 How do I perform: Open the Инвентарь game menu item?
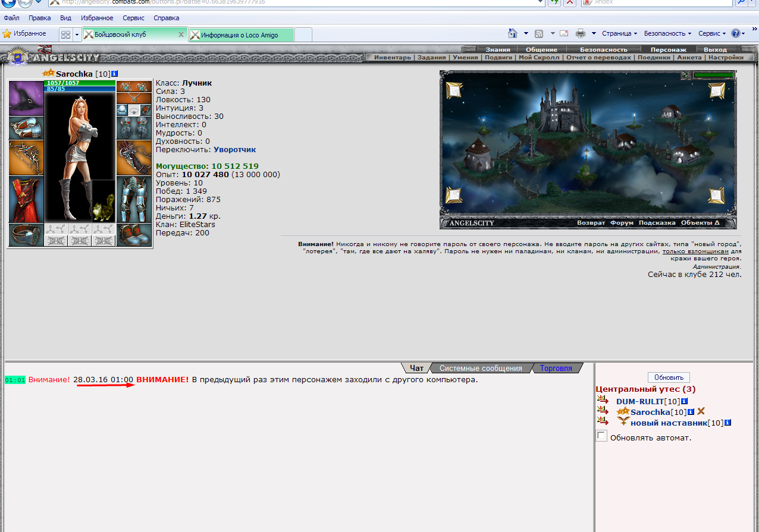pos(392,58)
